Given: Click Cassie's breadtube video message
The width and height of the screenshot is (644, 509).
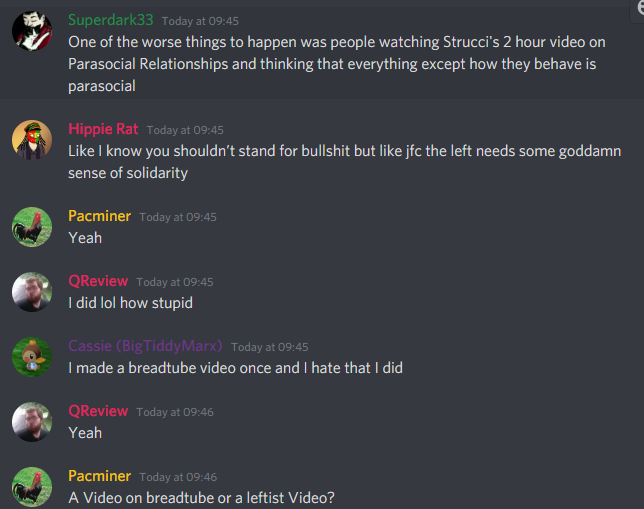Looking at the screenshot, I should (235, 368).
